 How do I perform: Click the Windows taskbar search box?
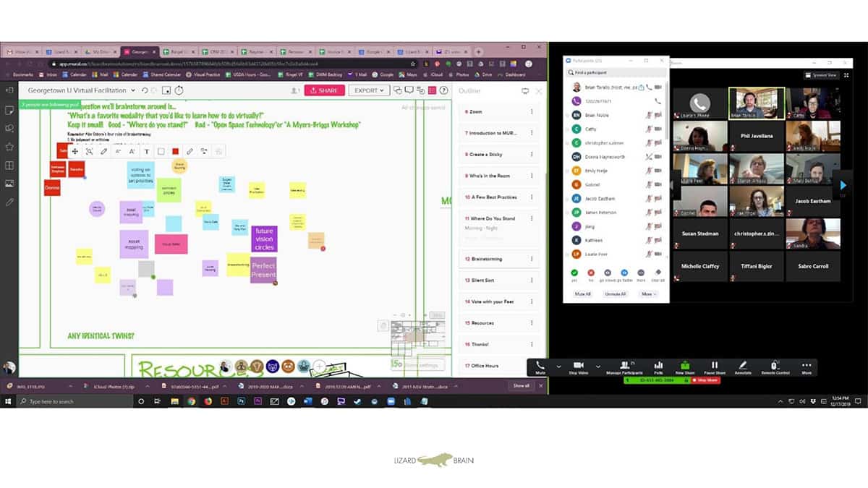75,401
